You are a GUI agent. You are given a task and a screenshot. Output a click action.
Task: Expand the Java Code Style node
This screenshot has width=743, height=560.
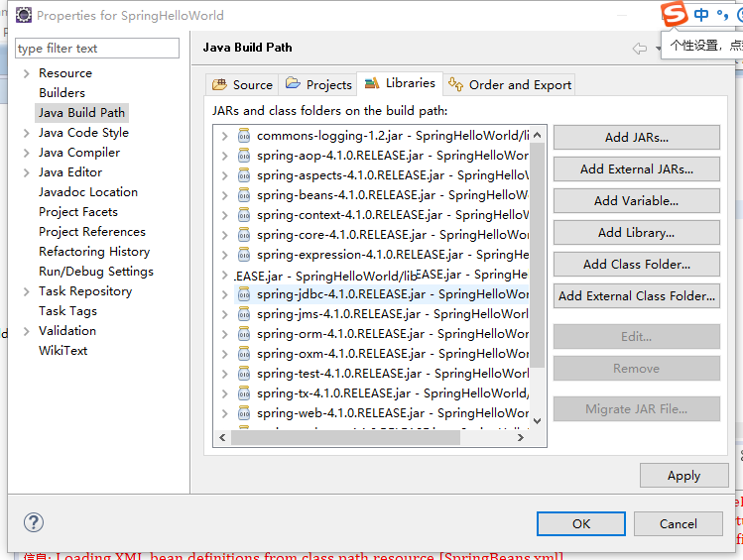pyautogui.click(x=27, y=133)
